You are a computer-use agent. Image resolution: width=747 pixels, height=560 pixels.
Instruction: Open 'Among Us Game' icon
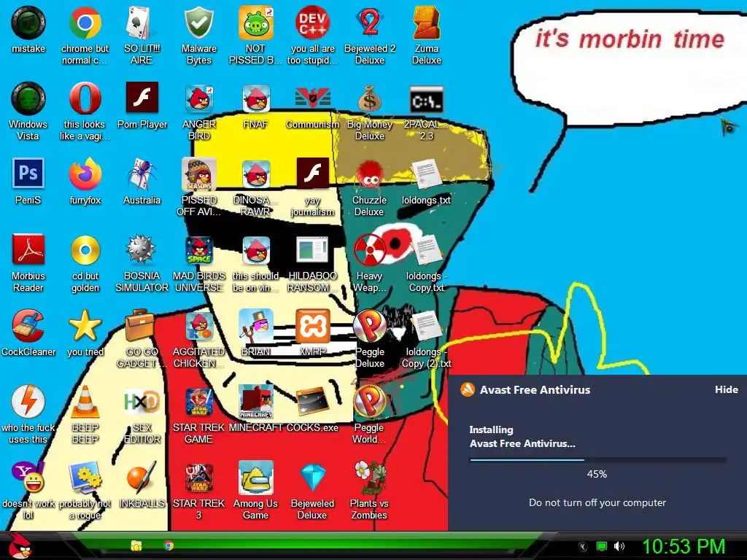(255, 477)
